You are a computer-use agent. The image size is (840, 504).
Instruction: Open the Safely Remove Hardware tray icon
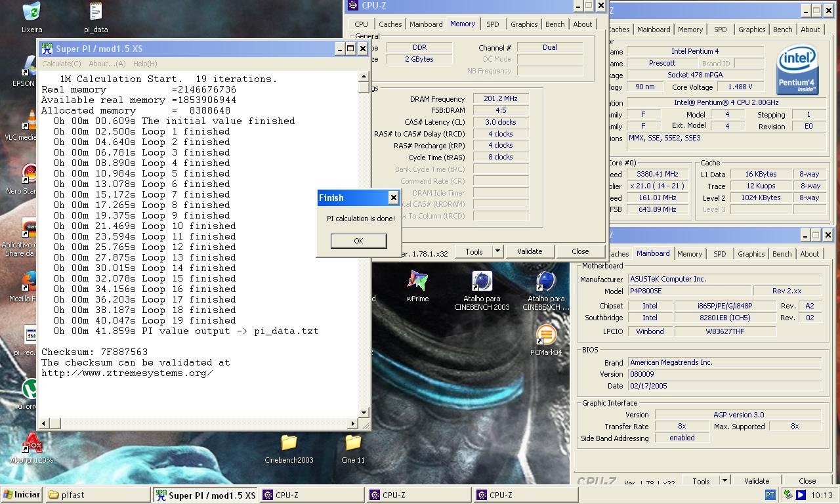[x=787, y=495]
